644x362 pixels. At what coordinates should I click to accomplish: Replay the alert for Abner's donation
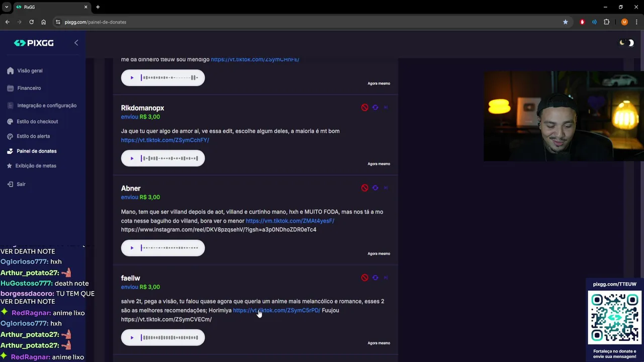pyautogui.click(x=375, y=188)
